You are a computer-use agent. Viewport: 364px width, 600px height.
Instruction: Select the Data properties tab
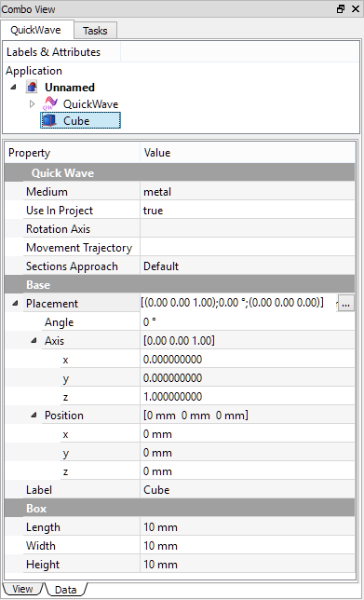[66, 590]
